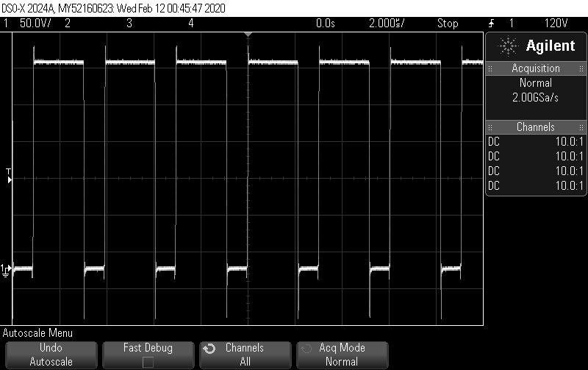588x370 pixels.
Task: Open the Channels All softkey
Action: 245,355
